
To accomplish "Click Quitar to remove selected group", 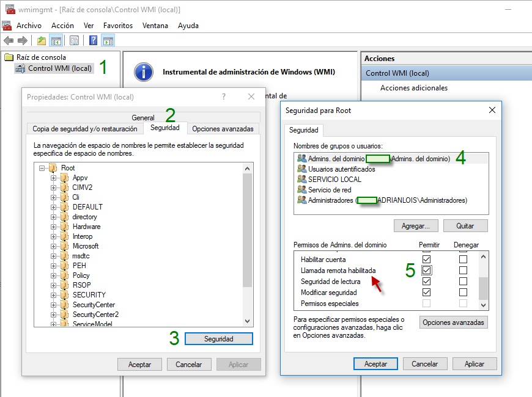I will pyautogui.click(x=465, y=226).
